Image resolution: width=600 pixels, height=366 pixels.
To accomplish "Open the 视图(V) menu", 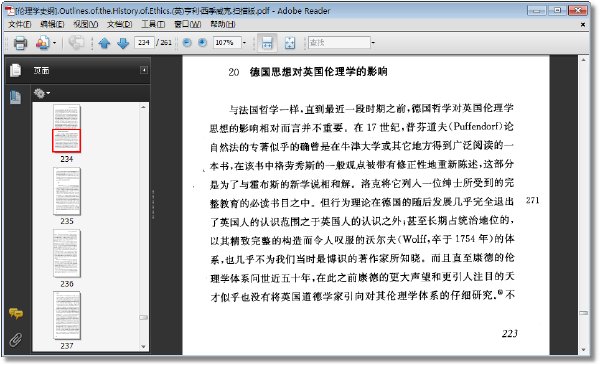I will tap(85, 24).
